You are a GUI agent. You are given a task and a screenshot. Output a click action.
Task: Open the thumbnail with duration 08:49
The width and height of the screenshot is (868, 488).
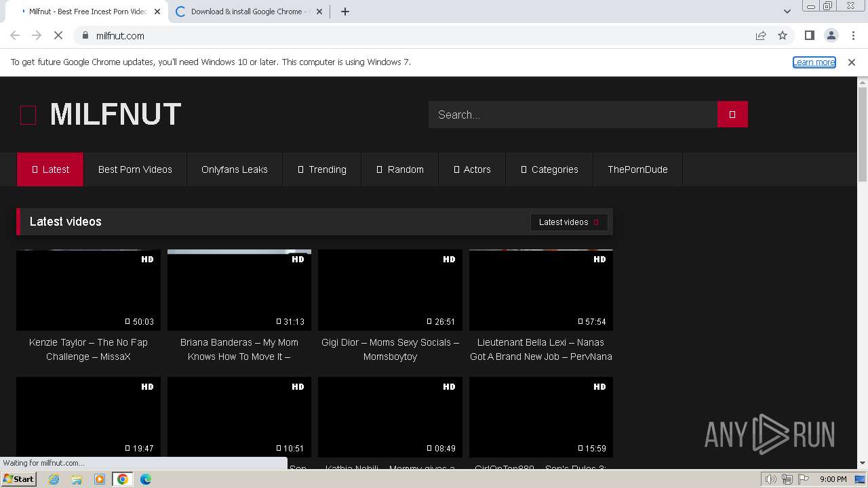(390, 417)
